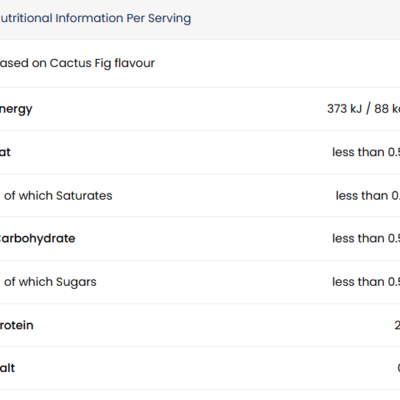Select the Salt amount value
This screenshot has height=400, width=400.
pyautogui.click(x=399, y=368)
